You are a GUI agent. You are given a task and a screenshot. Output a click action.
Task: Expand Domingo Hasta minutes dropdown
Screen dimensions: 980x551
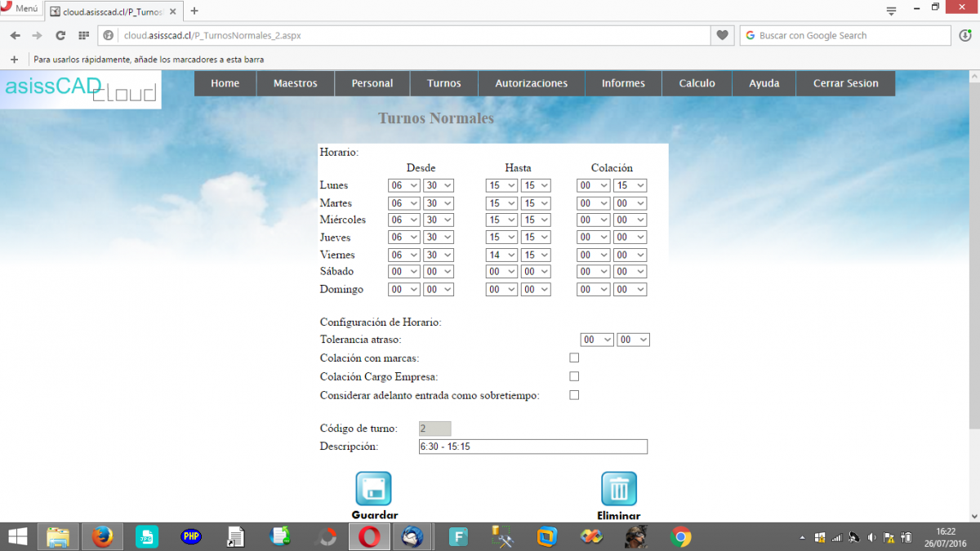(x=536, y=290)
